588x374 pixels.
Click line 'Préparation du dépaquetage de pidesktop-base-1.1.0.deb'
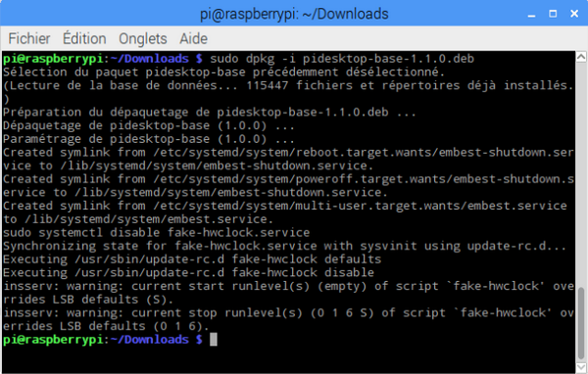coord(210,113)
